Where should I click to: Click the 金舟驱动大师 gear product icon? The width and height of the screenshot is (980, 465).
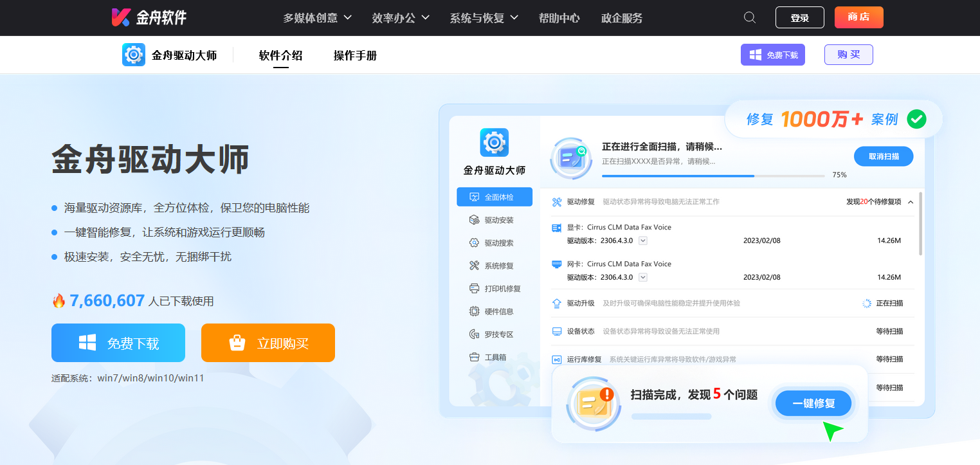(134, 55)
